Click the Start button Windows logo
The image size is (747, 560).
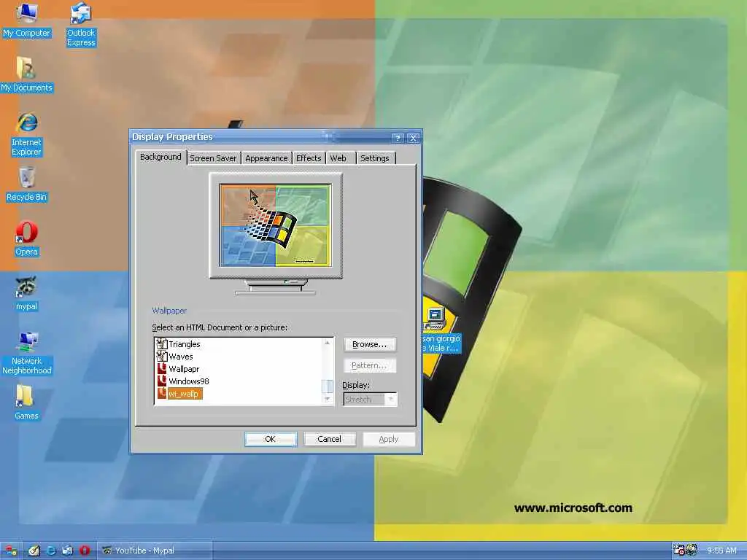(x=11, y=551)
